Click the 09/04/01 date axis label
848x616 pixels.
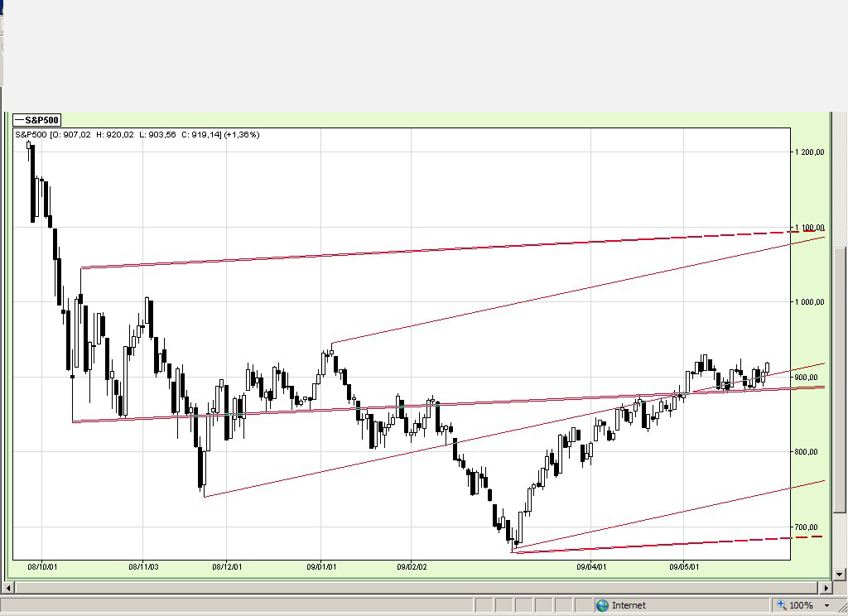pos(591,567)
